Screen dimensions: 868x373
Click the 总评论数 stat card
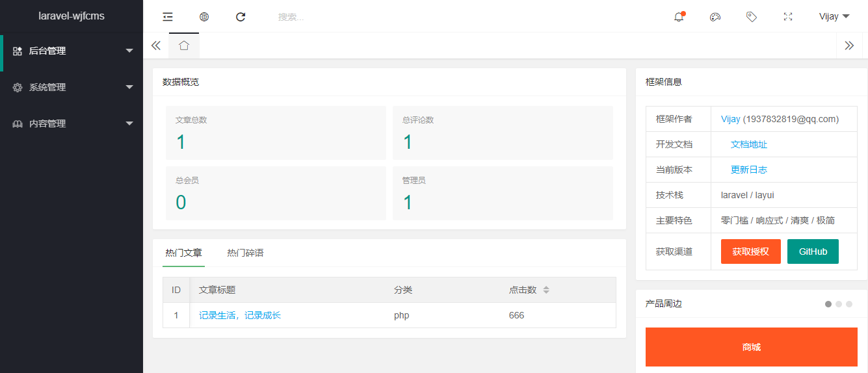pyautogui.click(x=503, y=133)
